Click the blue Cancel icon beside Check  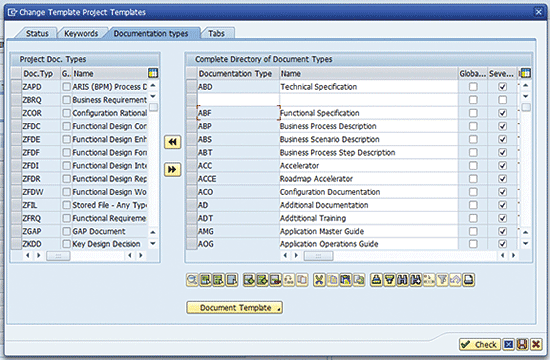tap(508, 345)
